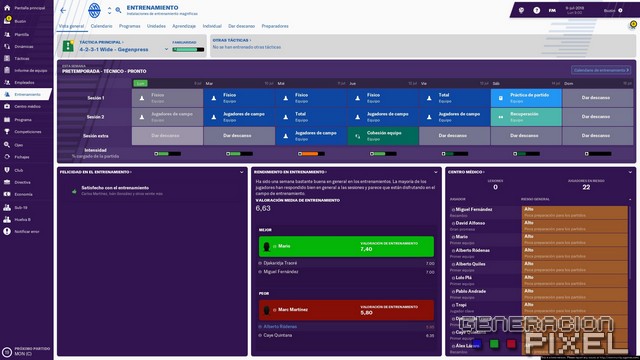Screen dimensions: 640x360
Task: Click Caye Quintana player row
Action: (346, 336)
